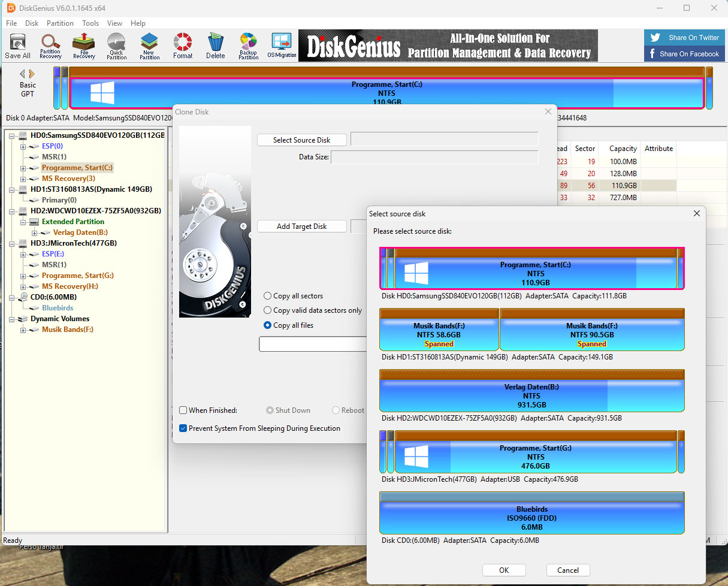Open the Tools menu

pyautogui.click(x=90, y=23)
